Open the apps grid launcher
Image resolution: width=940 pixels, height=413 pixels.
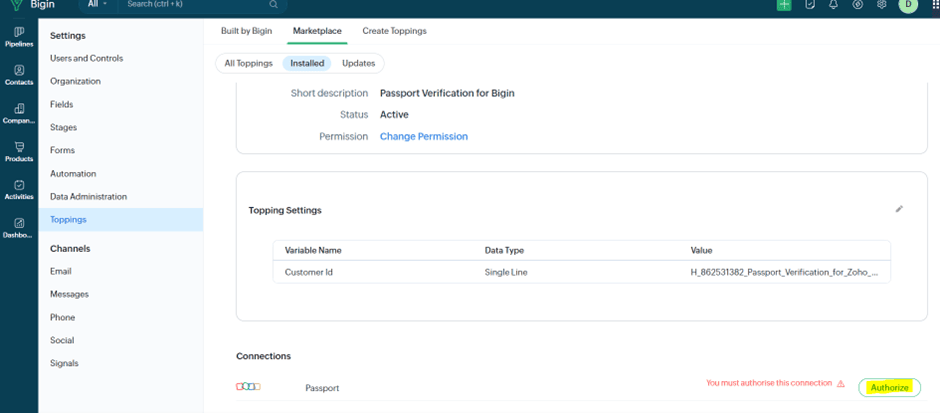tap(935, 4)
